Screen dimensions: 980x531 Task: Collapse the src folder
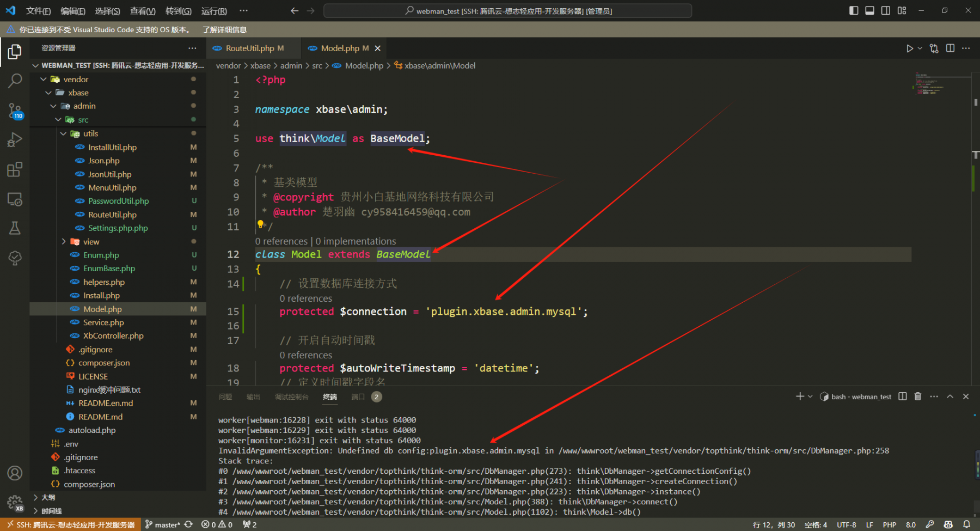tap(58, 120)
